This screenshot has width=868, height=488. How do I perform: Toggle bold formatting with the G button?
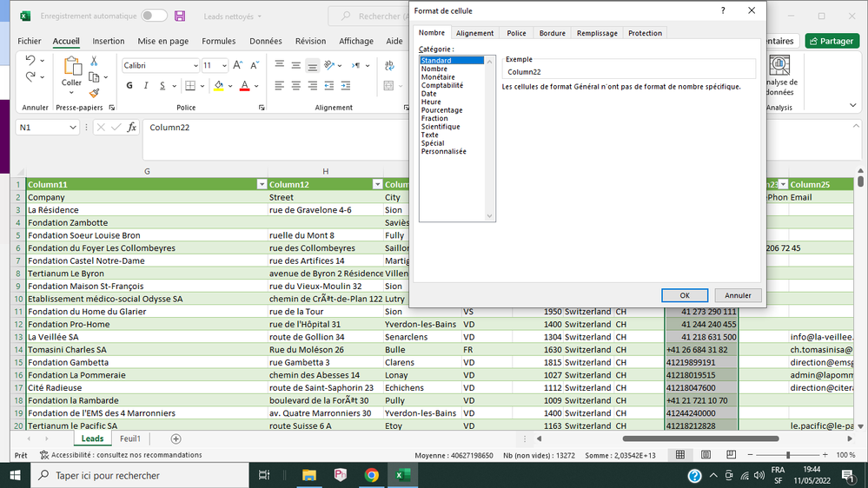tap(129, 85)
